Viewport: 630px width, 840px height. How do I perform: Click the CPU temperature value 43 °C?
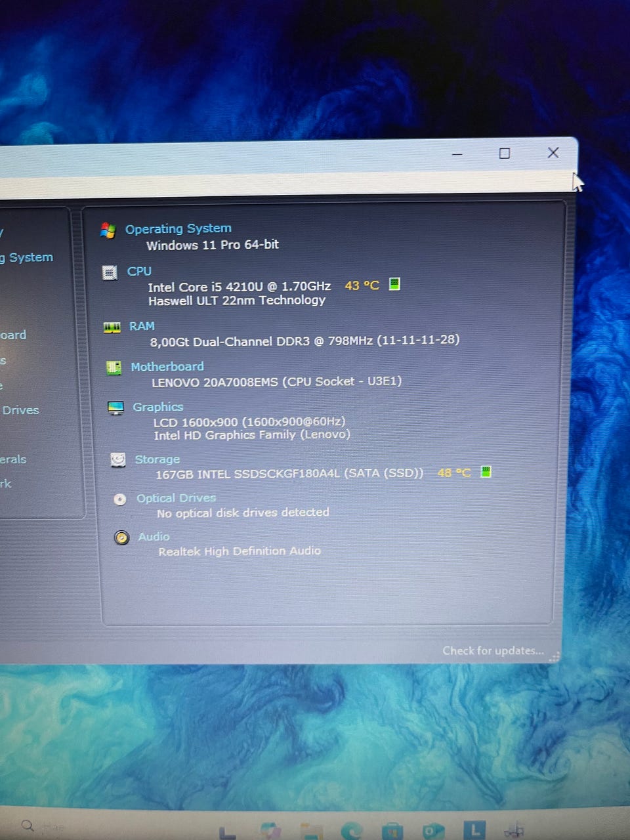[x=362, y=285]
